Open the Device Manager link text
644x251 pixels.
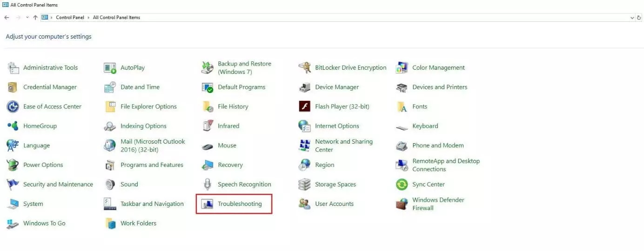[x=337, y=87]
